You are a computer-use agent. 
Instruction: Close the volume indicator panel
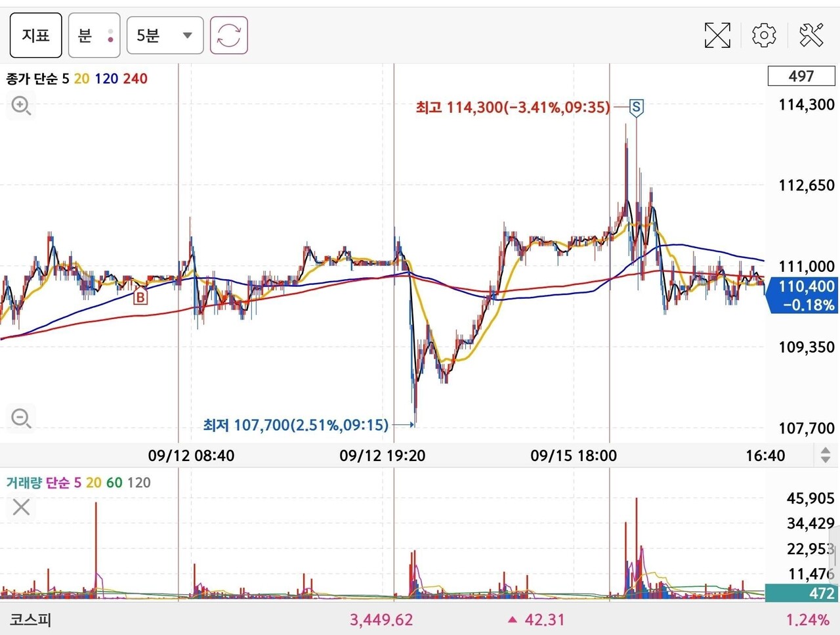point(21,507)
